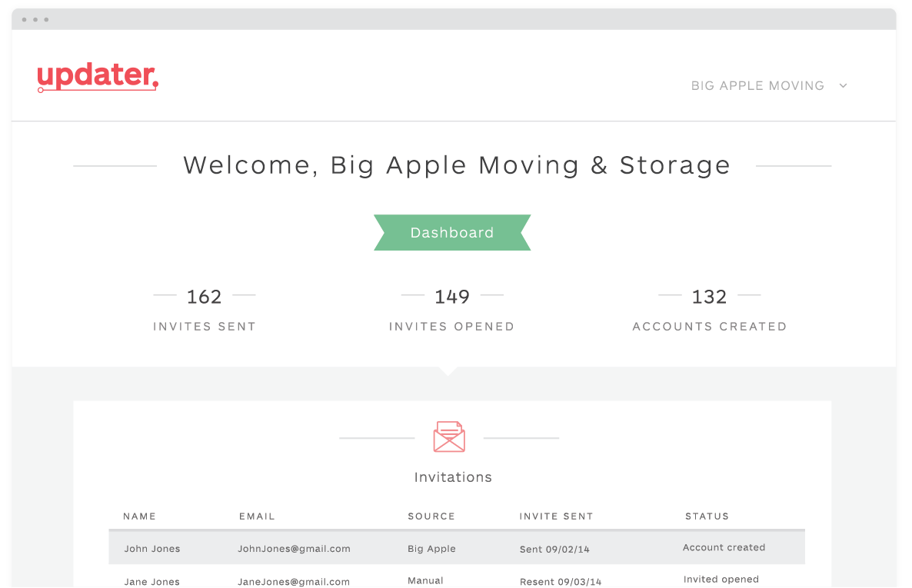
Task: Click the Invited opened status
Action: (721, 580)
